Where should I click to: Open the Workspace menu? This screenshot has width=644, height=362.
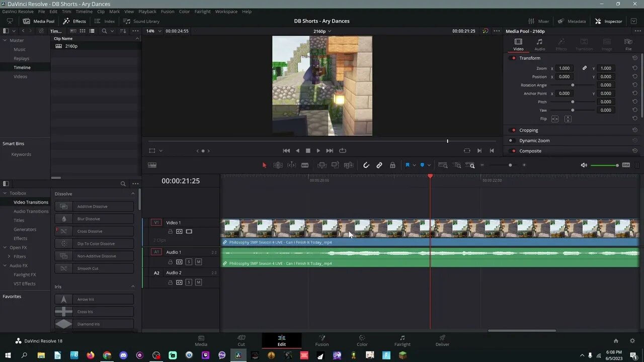click(x=226, y=12)
